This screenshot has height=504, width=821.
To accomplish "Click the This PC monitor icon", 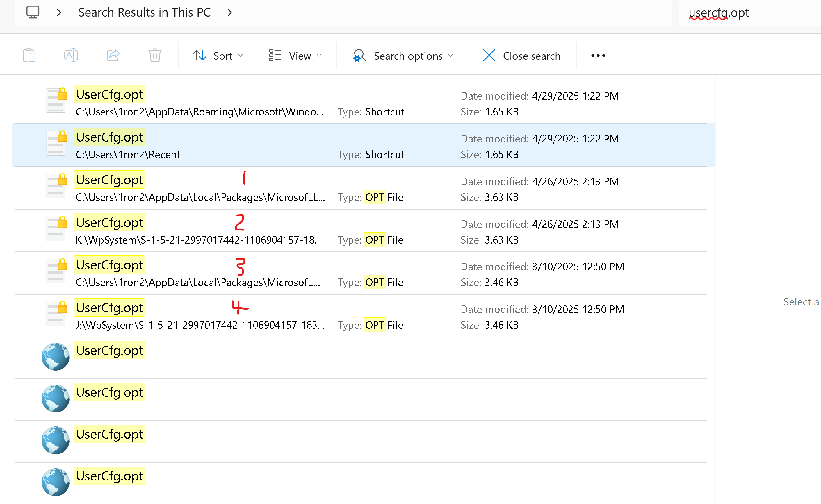I will coord(33,12).
